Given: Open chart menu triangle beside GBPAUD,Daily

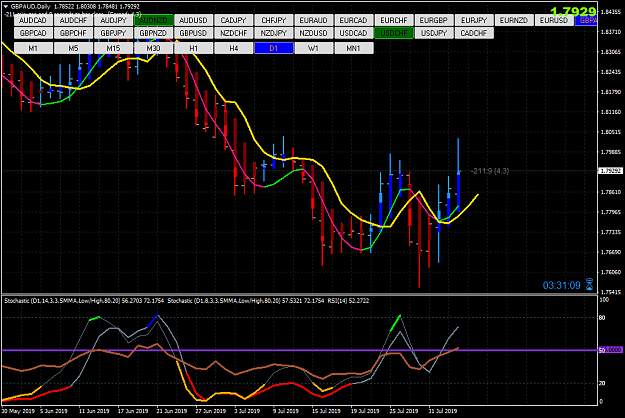Looking at the screenshot, I should 6,6.
